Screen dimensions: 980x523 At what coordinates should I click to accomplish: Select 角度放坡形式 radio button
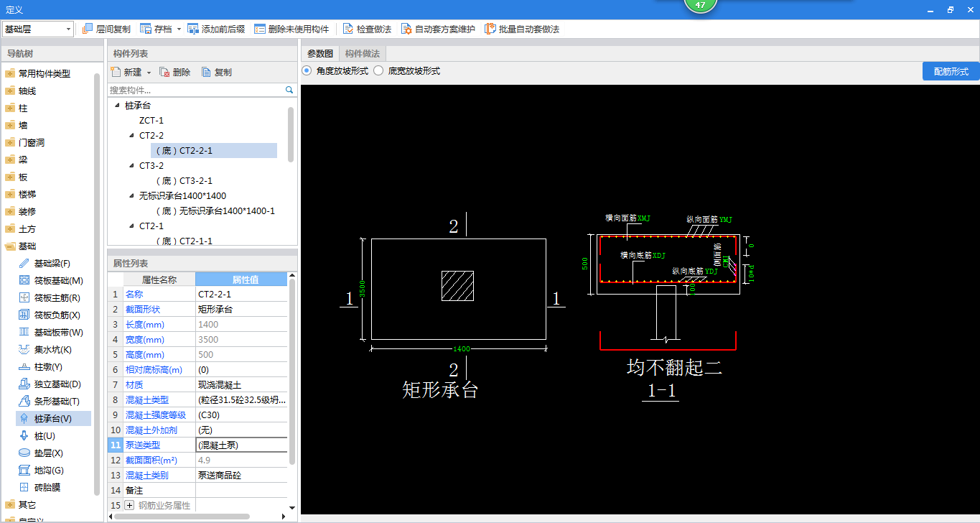(x=307, y=71)
